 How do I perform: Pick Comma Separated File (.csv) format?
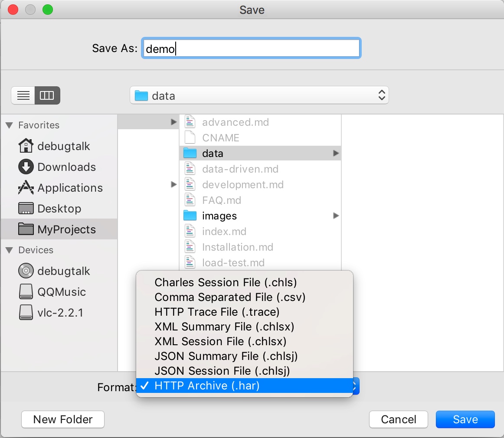(230, 297)
